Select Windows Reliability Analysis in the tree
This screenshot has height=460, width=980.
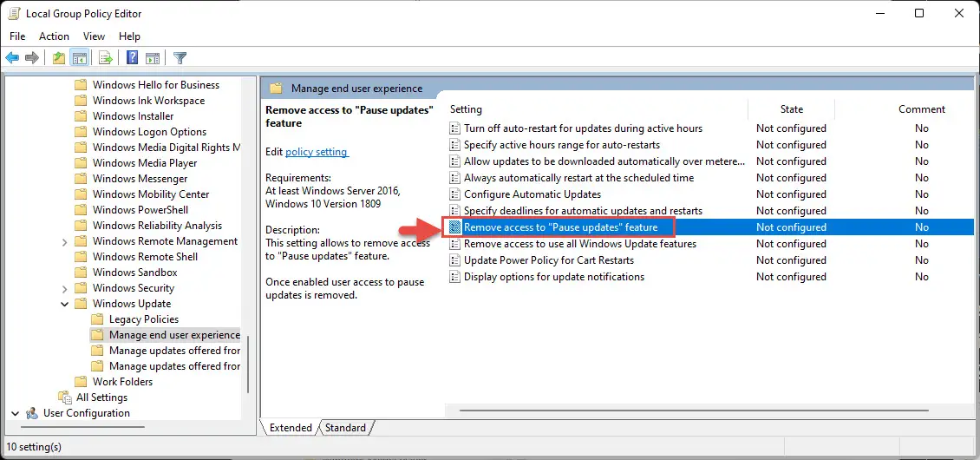coord(157,226)
